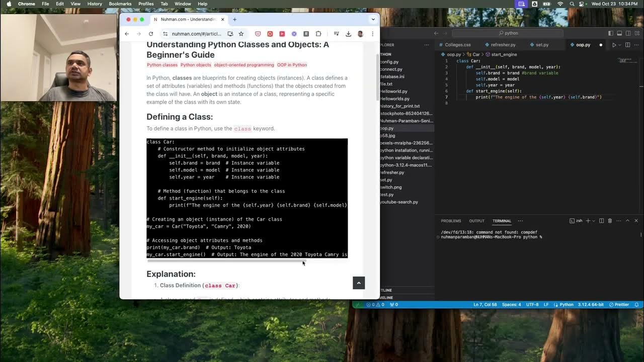The height and width of the screenshot is (362, 644).
Task: Click the site info icon beside the URL
Action: [x=165, y=34]
